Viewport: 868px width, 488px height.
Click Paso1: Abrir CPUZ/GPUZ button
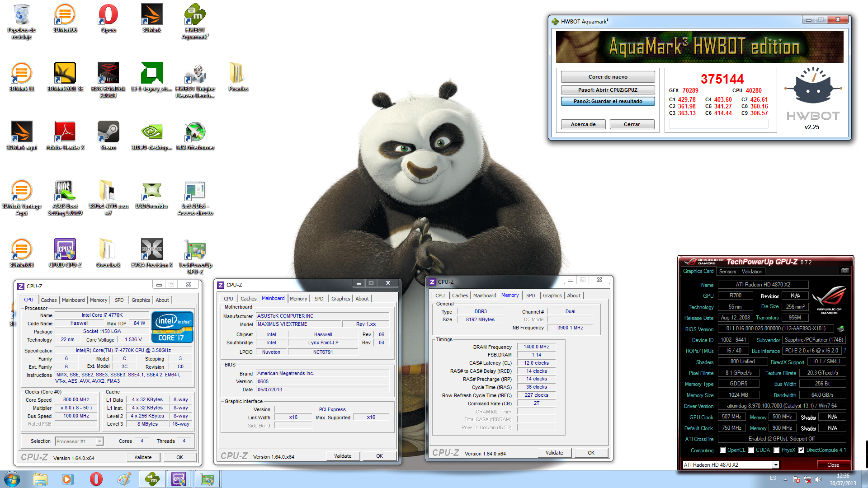tap(608, 90)
